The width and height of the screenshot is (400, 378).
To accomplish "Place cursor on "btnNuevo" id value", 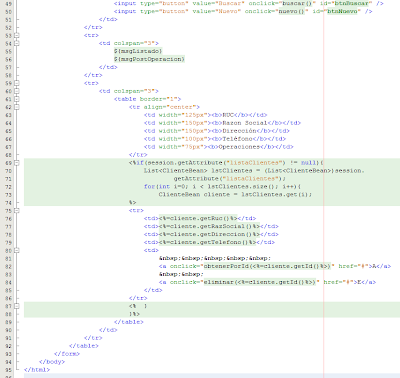I will pos(343,11).
